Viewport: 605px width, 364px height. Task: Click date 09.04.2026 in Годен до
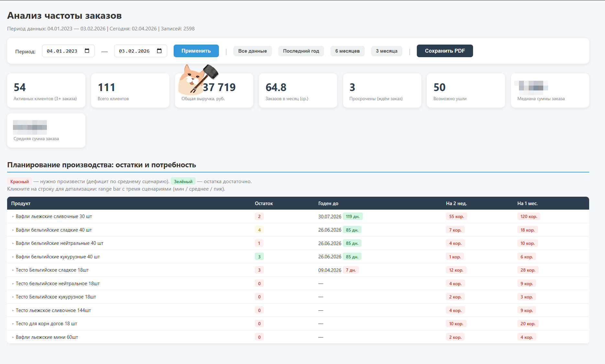pos(330,270)
